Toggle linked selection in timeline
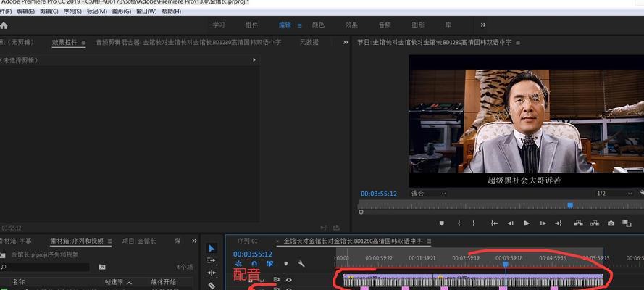Image resolution: width=644 pixels, height=290 pixels. coord(269,264)
